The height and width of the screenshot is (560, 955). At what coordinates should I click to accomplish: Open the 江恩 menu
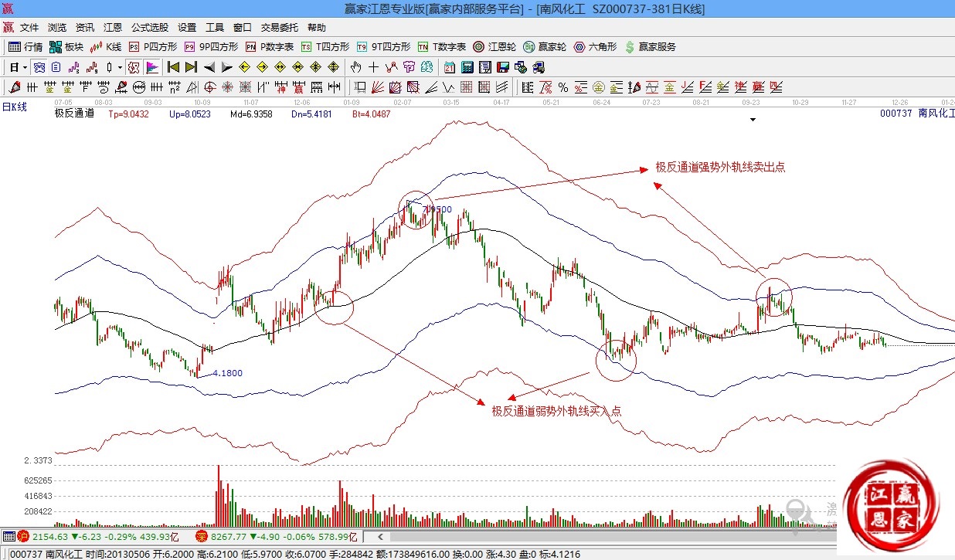tap(113, 27)
